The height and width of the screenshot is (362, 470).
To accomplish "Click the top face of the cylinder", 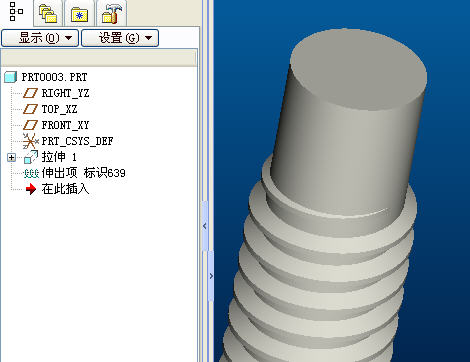I will pos(358,69).
